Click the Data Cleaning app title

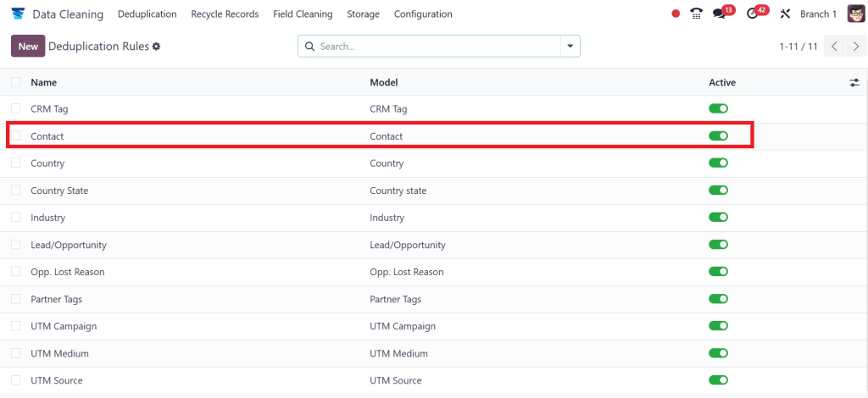68,14
